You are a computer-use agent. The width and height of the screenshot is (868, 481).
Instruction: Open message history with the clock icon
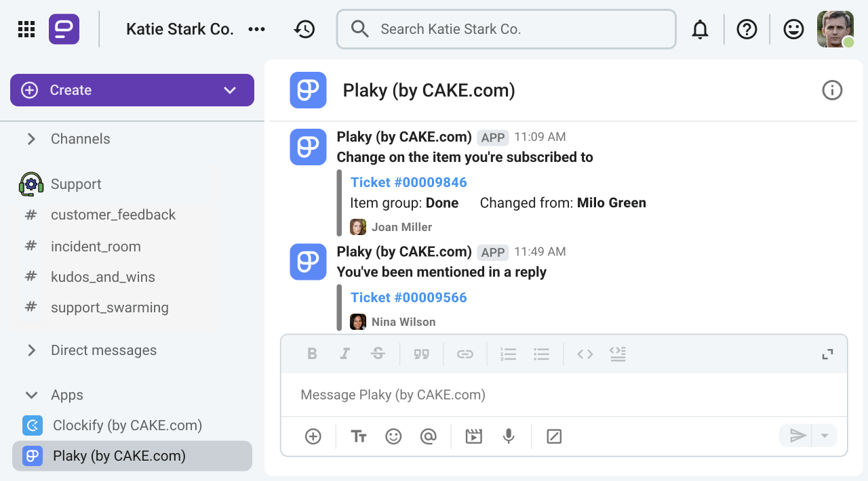pyautogui.click(x=304, y=29)
